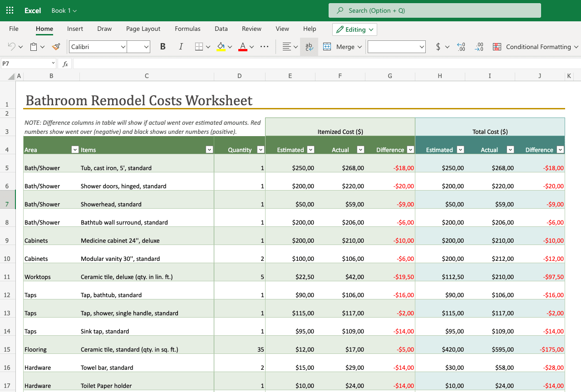
Task: Toggle Bold formatting
Action: coord(162,47)
